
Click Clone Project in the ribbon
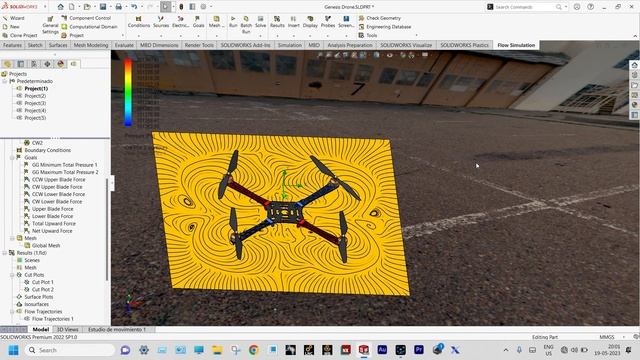(20, 36)
